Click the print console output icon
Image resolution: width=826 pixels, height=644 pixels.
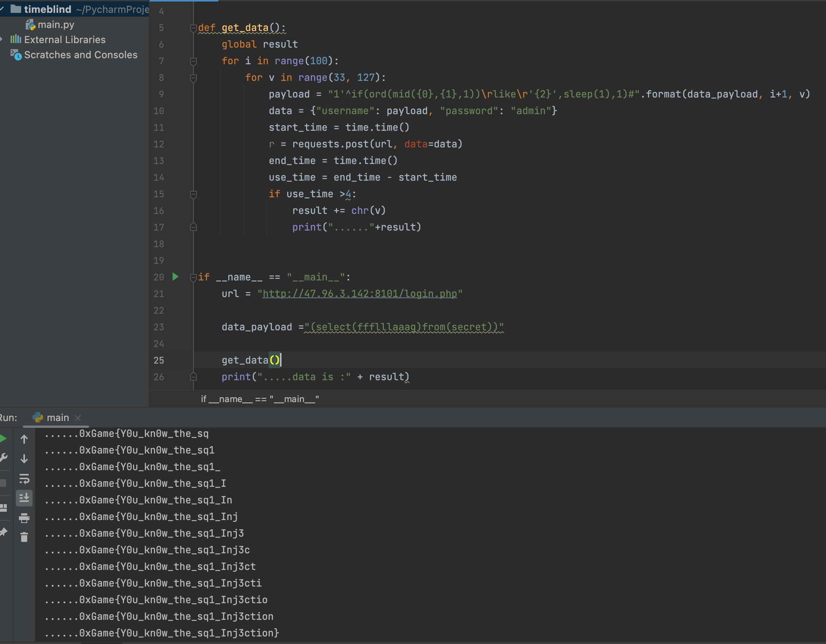(x=24, y=518)
